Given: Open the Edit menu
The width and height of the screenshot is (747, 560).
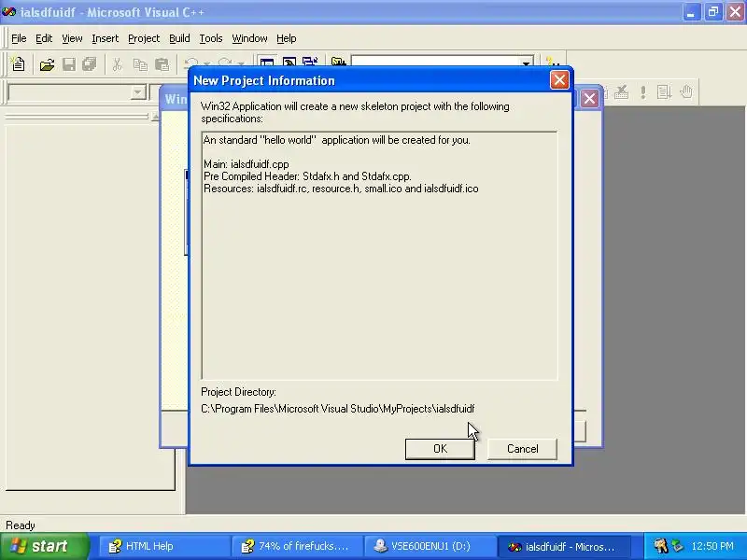Looking at the screenshot, I should (44, 38).
